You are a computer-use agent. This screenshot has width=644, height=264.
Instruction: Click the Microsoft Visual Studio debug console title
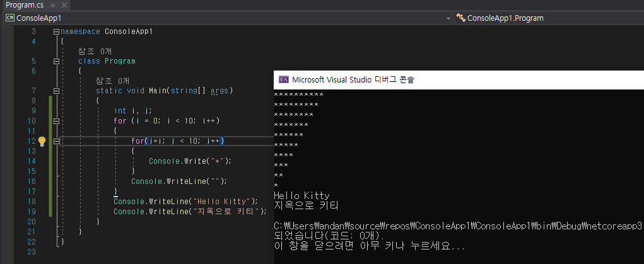point(353,79)
